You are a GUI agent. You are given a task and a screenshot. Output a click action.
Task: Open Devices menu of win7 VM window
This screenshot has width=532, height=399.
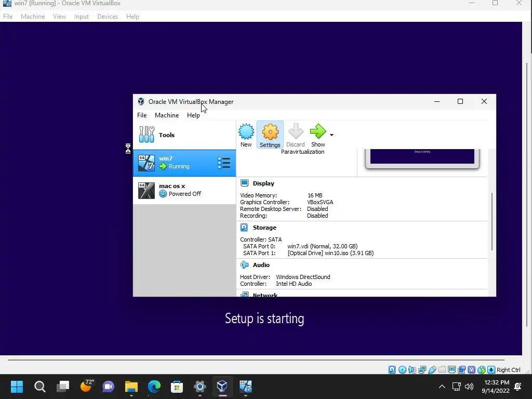(x=108, y=17)
